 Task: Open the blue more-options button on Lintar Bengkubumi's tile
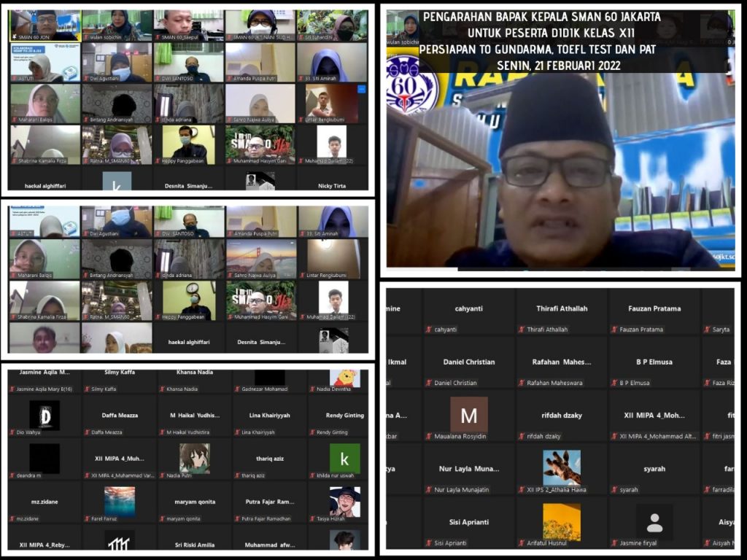(x=363, y=88)
